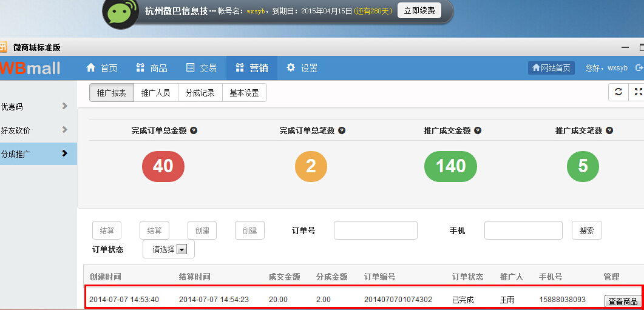The height and width of the screenshot is (310, 644).
Task: Switch to the 推广人员 tab
Action: point(155,93)
